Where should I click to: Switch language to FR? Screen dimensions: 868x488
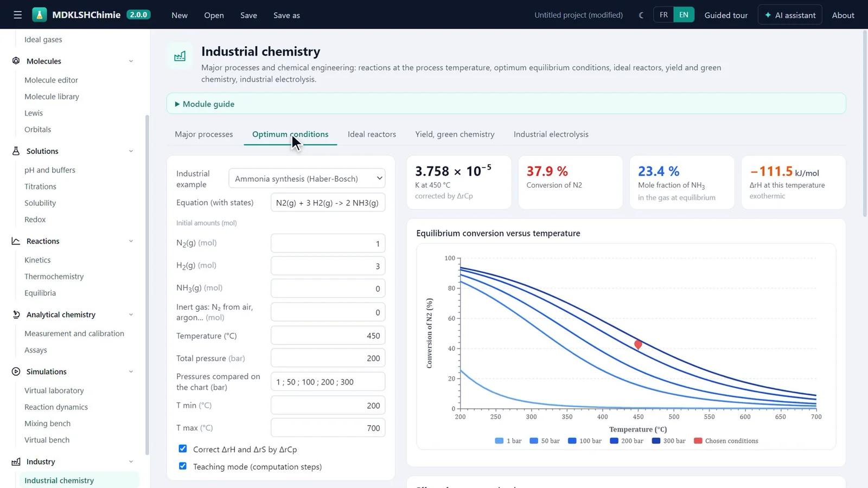point(663,15)
